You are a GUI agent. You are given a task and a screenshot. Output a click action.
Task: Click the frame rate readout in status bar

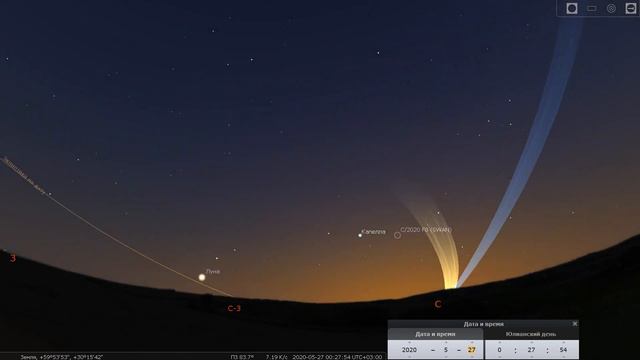(x=277, y=357)
